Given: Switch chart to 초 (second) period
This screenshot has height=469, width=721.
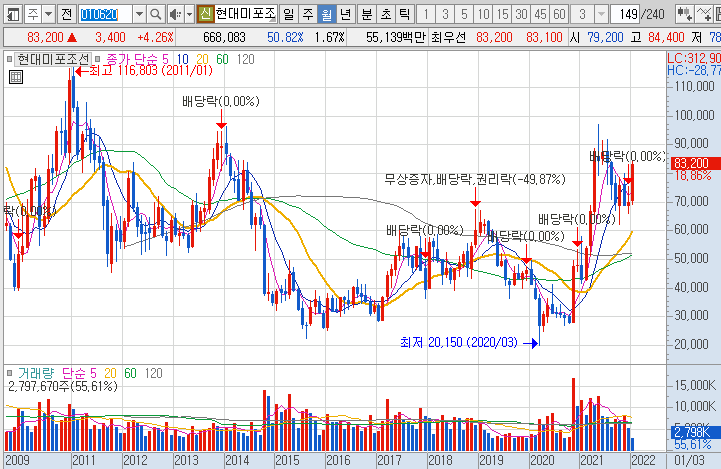Looking at the screenshot, I should click(385, 14).
